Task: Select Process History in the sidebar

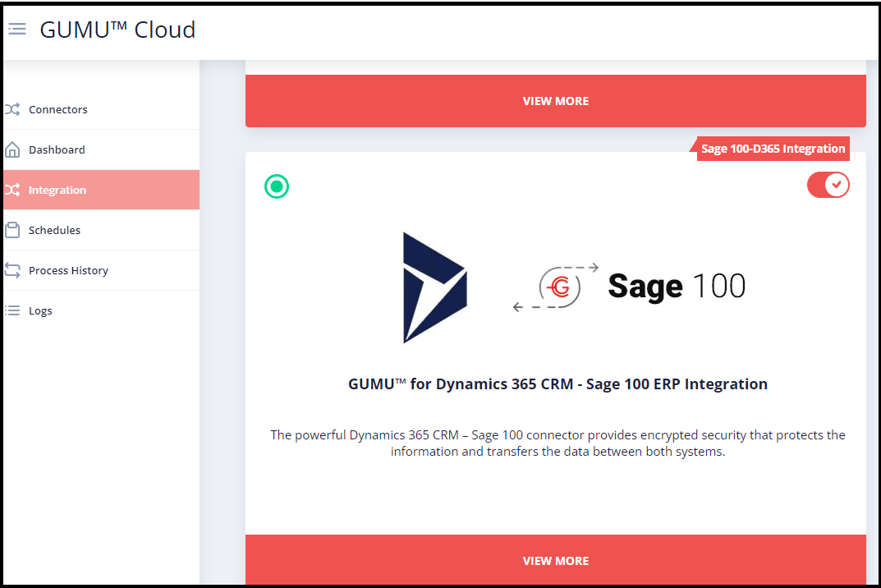Action: (69, 269)
